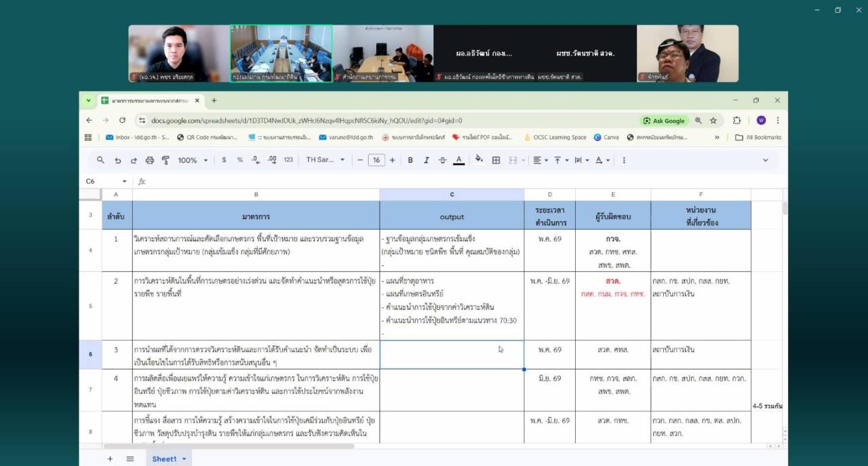The height and width of the screenshot is (466, 868).
Task: Open the Sheet1 tab dropdown arrow
Action: pyautogui.click(x=184, y=459)
